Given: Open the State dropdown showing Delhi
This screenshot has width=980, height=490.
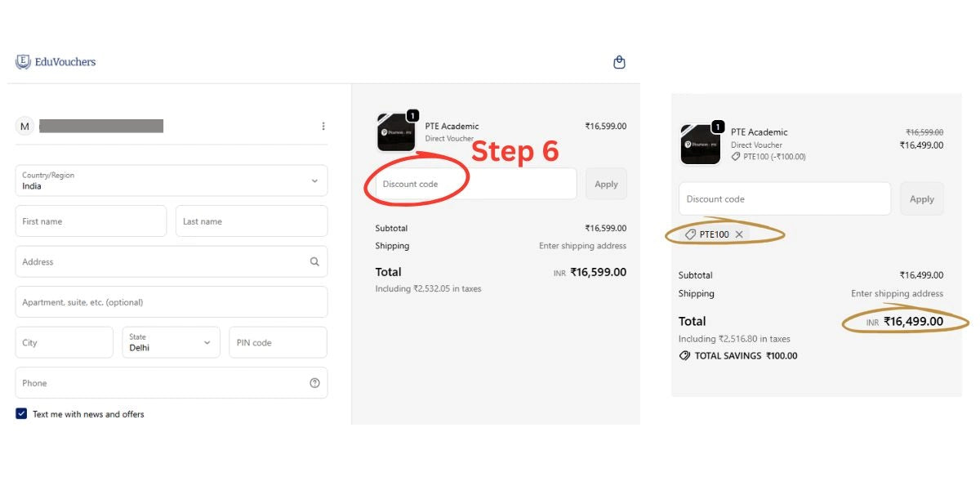Looking at the screenshot, I should 171,342.
